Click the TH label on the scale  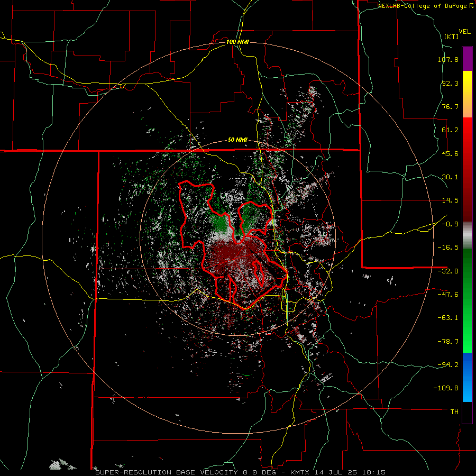click(x=454, y=412)
